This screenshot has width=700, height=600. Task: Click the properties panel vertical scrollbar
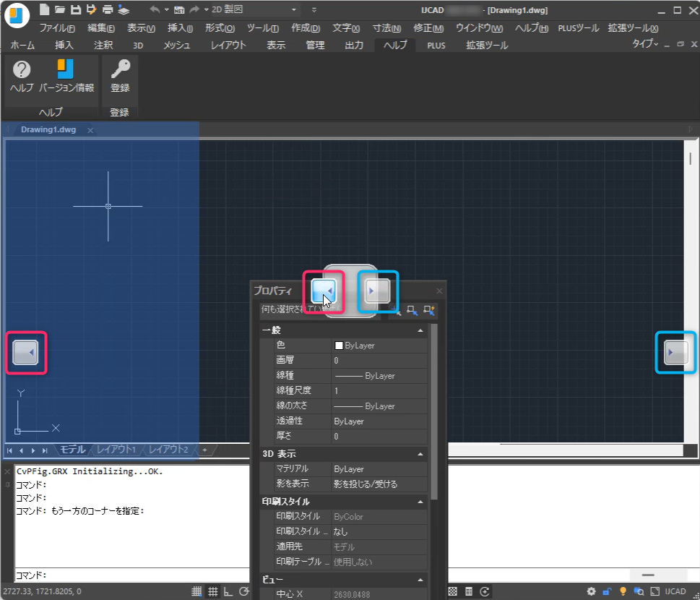click(434, 411)
